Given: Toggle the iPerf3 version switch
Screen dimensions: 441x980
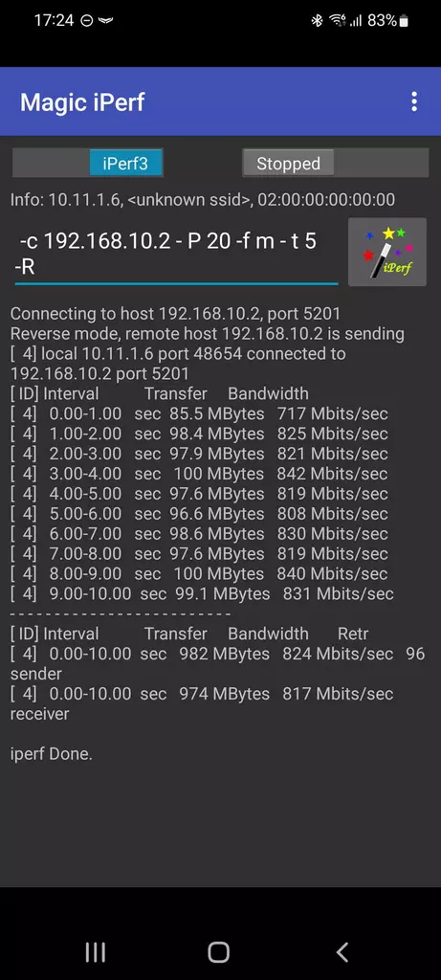Looking at the screenshot, I should [x=88, y=163].
